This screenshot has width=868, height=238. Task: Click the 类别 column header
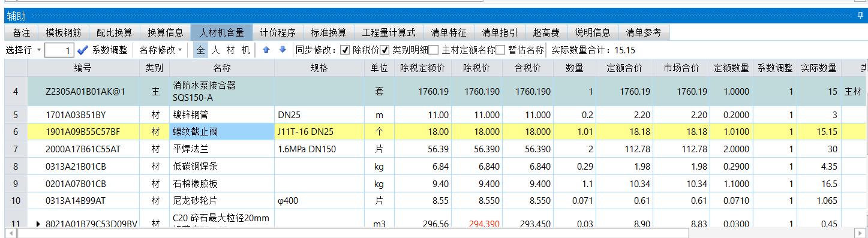(154, 68)
